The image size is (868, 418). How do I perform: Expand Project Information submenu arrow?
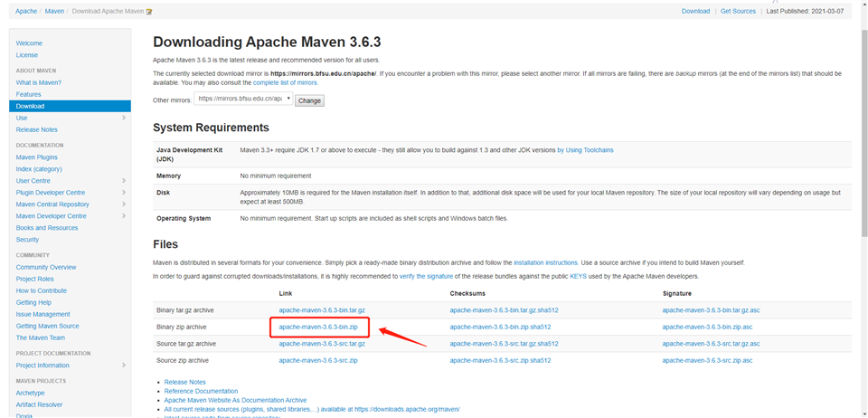tap(124, 366)
